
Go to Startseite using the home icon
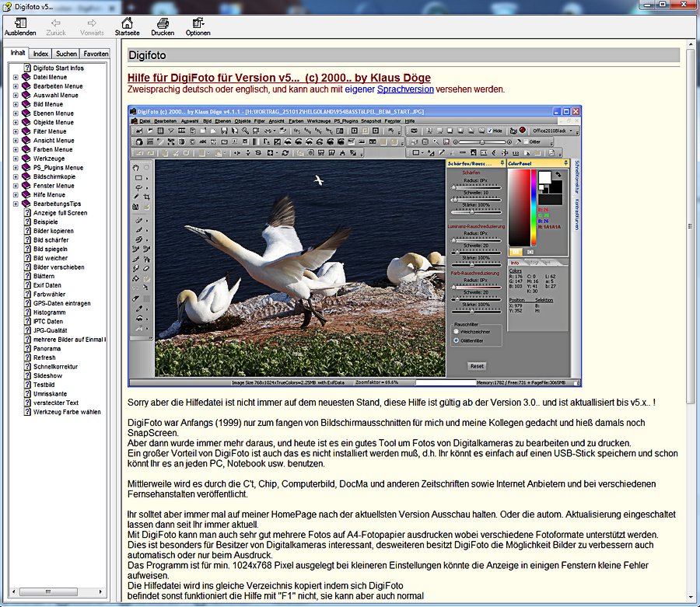tap(127, 23)
